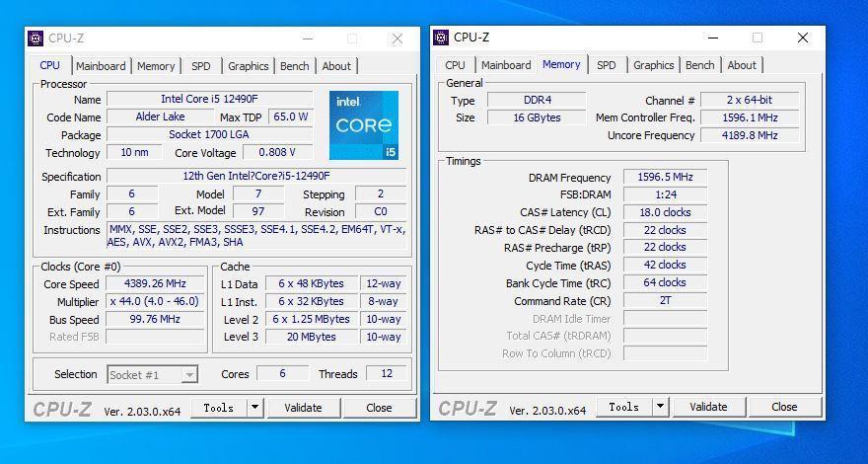Click Close button in right CPU-Z window
The height and width of the screenshot is (464, 868).
click(x=784, y=407)
